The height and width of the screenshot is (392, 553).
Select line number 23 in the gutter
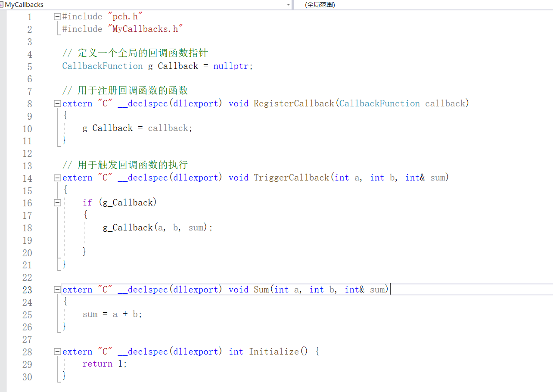pos(27,289)
